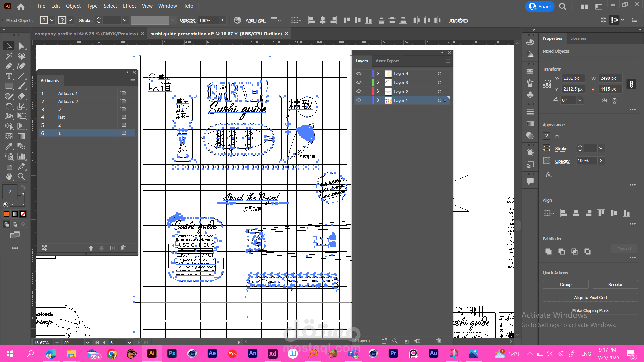Open rotation angle dropdown in Transform section

[x=579, y=100]
